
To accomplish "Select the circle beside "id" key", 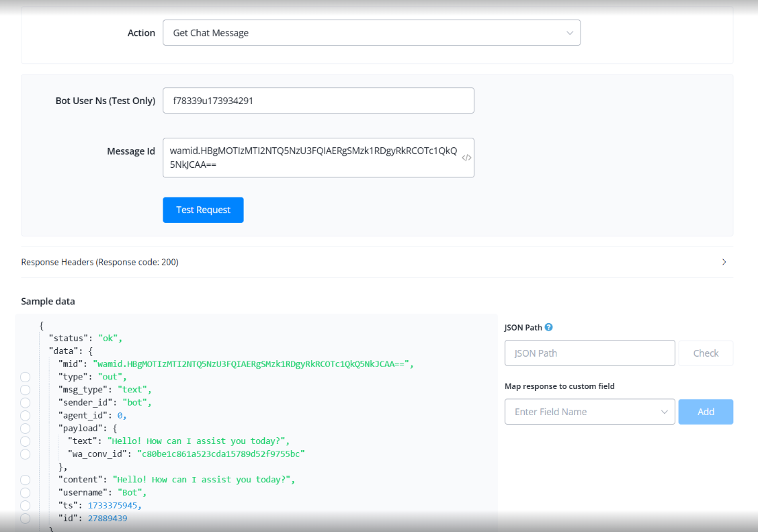I will click(x=26, y=519).
